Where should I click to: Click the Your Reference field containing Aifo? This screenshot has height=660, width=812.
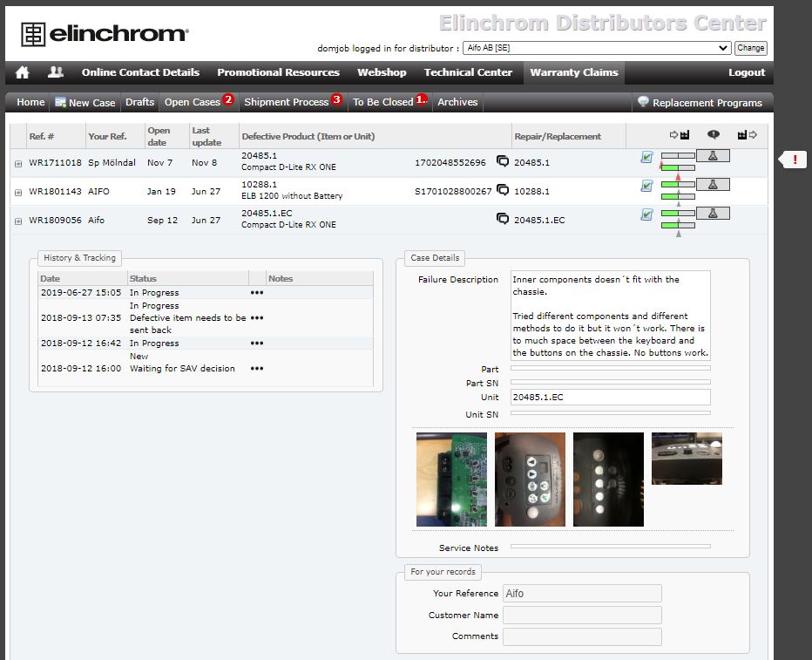tap(582, 593)
